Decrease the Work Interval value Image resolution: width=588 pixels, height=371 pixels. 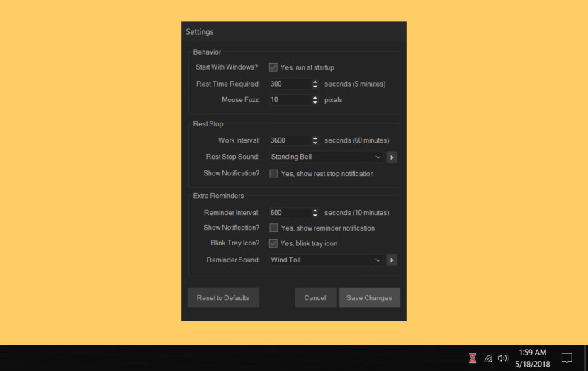click(x=315, y=143)
